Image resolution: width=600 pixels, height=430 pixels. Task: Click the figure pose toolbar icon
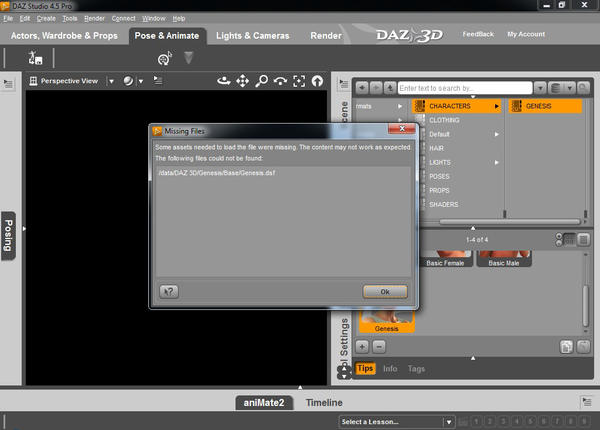[35, 58]
